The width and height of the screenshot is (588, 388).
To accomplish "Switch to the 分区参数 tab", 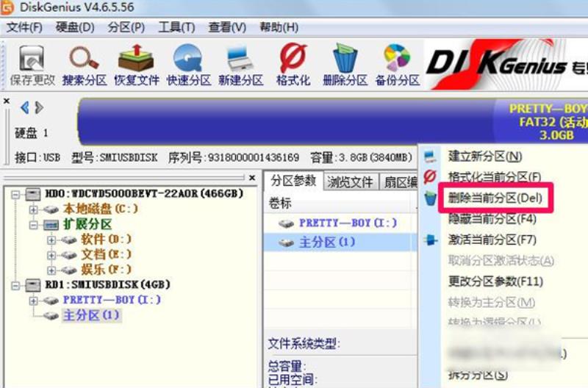I will 293,181.
